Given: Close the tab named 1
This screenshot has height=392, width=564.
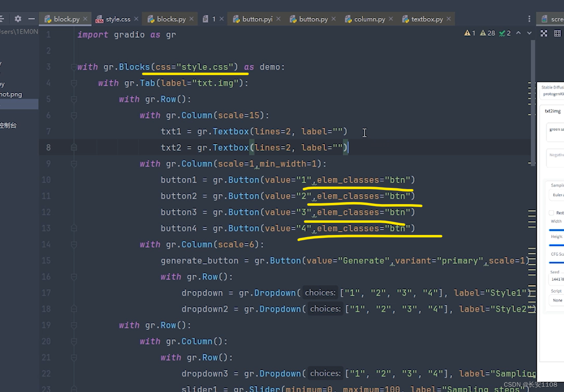Looking at the screenshot, I should (222, 19).
